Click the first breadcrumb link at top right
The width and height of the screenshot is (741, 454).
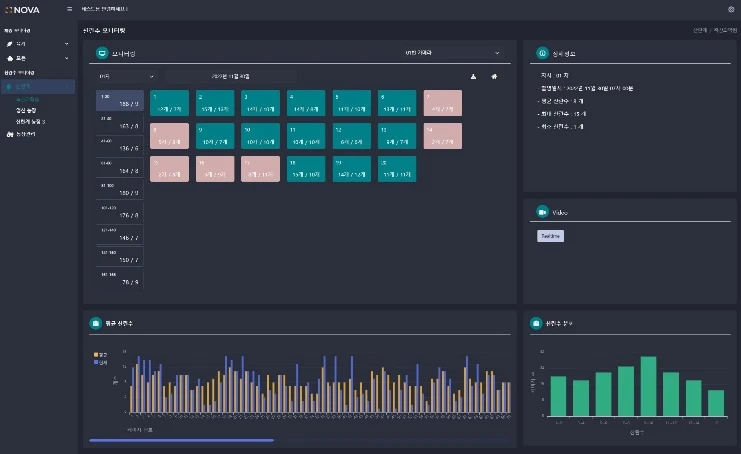coord(700,30)
